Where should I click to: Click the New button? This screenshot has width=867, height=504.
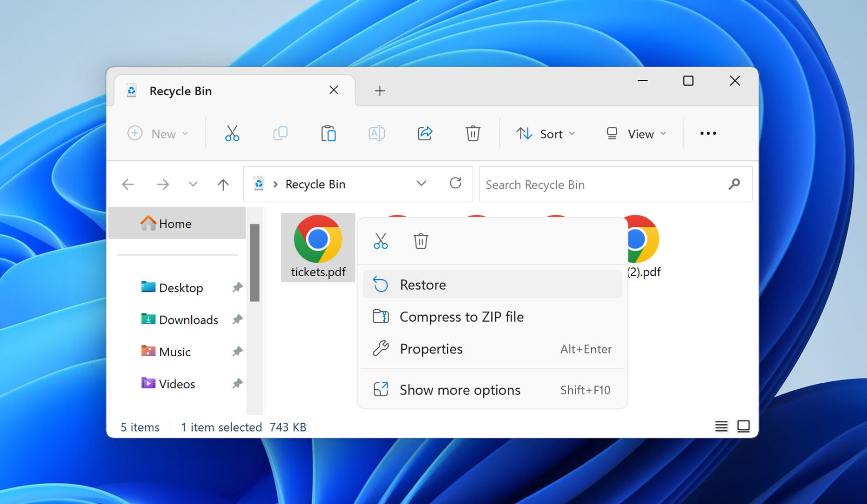(158, 133)
